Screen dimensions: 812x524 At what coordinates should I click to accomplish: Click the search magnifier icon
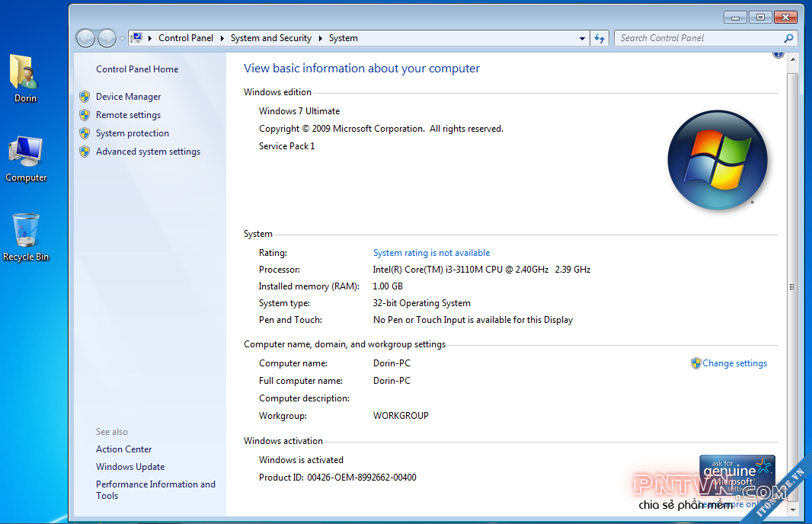click(788, 38)
